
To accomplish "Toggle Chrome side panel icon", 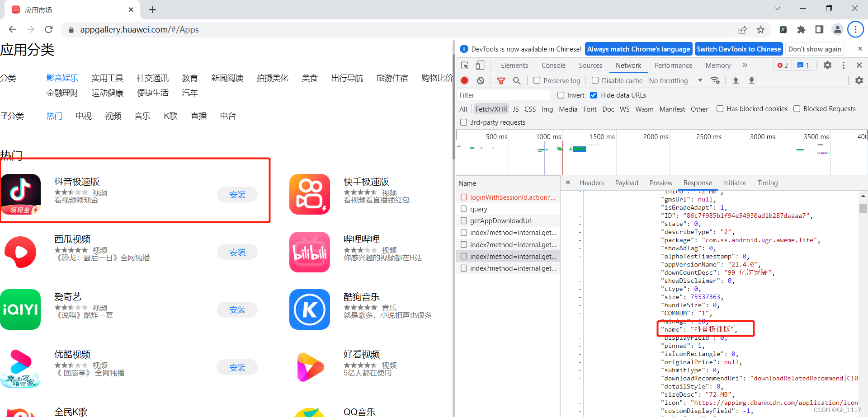I will click(819, 30).
